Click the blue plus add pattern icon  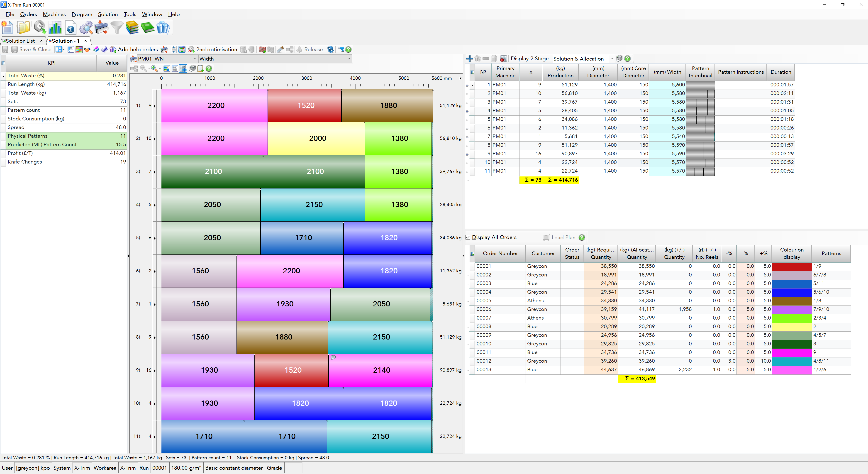click(469, 58)
